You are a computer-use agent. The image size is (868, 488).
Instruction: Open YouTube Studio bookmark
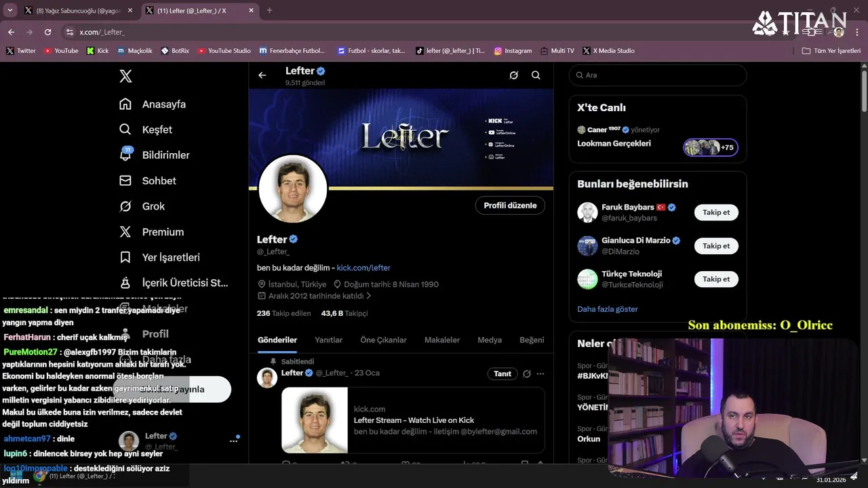pyautogui.click(x=224, y=51)
